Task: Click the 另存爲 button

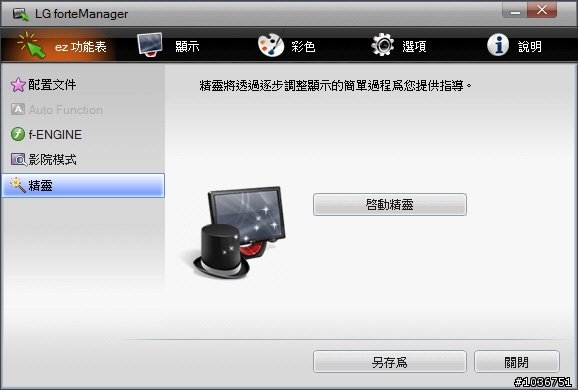Action: tap(390, 362)
